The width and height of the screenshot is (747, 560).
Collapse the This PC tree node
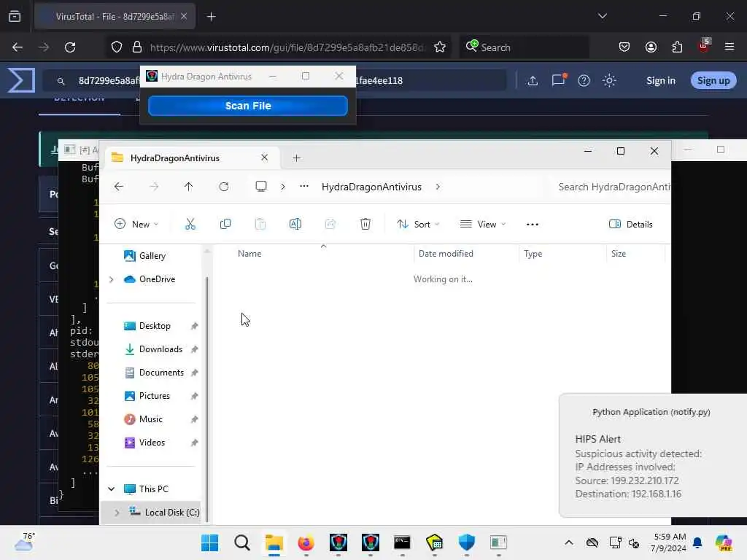coord(112,489)
